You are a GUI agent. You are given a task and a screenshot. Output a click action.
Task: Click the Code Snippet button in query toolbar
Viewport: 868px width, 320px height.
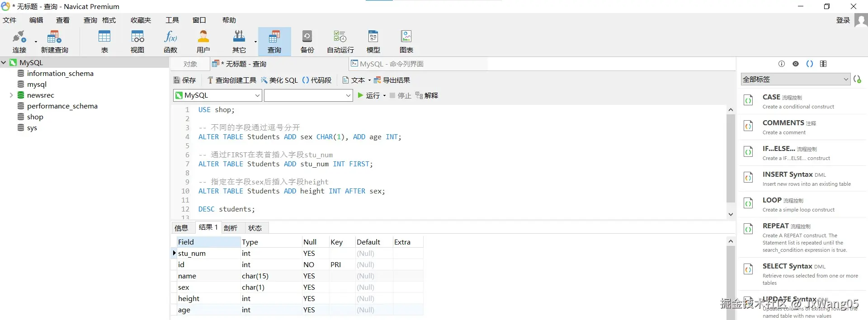317,80
